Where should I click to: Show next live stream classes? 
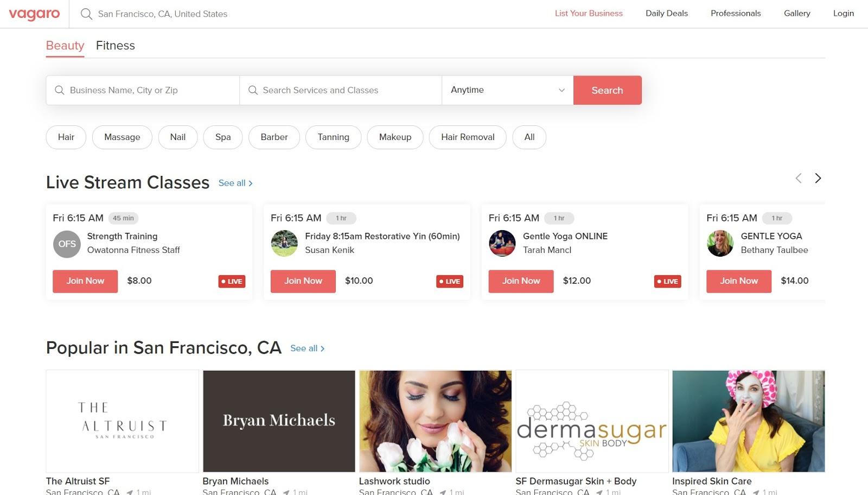point(818,178)
